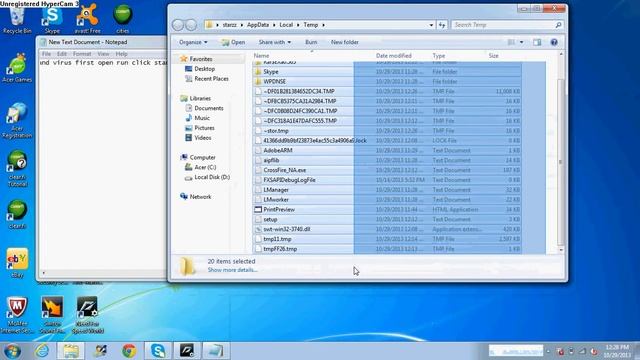Open Internet Explorer from taskbar
This screenshot has height=360, width=640.
click(42, 351)
